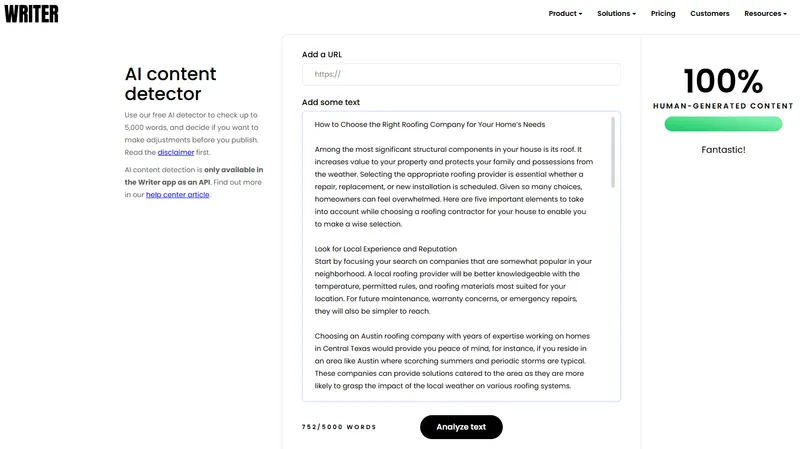The height and width of the screenshot is (449, 800).
Task: Click the WRITER logo
Action: (32, 13)
